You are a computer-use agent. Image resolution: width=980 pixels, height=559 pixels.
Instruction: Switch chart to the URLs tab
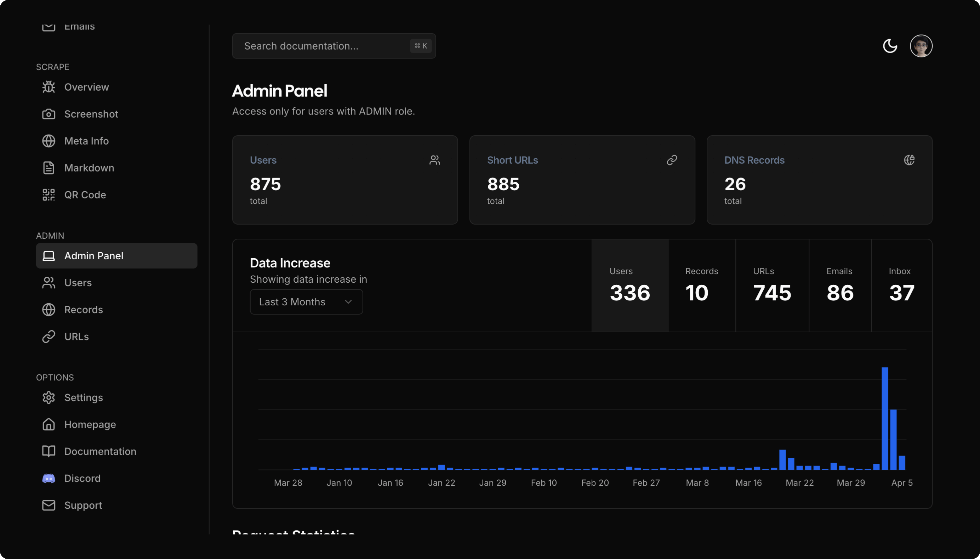pyautogui.click(x=772, y=286)
